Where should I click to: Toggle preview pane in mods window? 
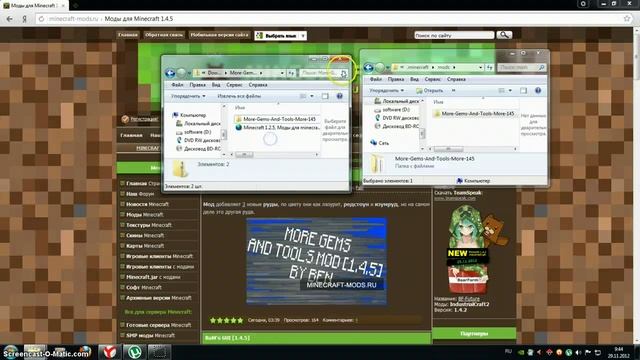pos(523,91)
